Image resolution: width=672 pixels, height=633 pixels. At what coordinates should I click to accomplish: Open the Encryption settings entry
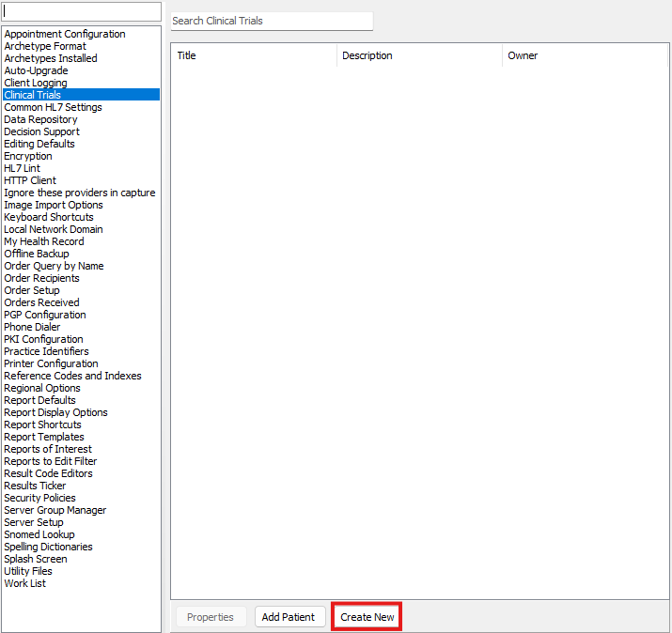28,156
